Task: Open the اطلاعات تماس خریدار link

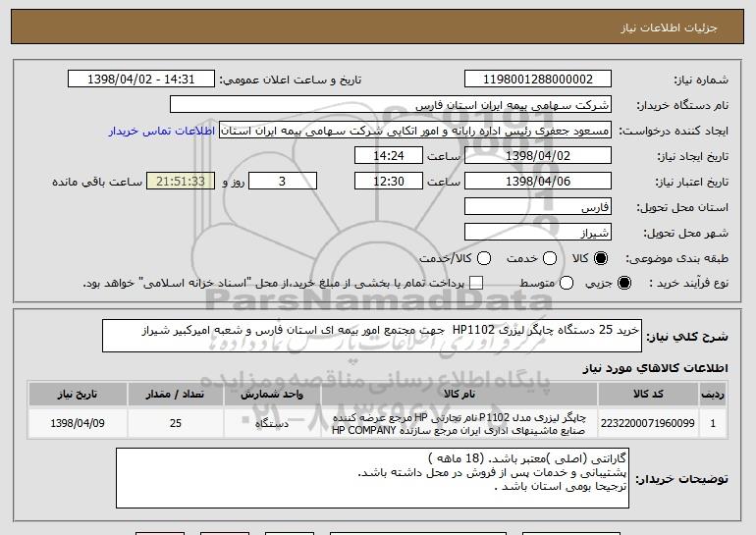Action: pos(162,132)
